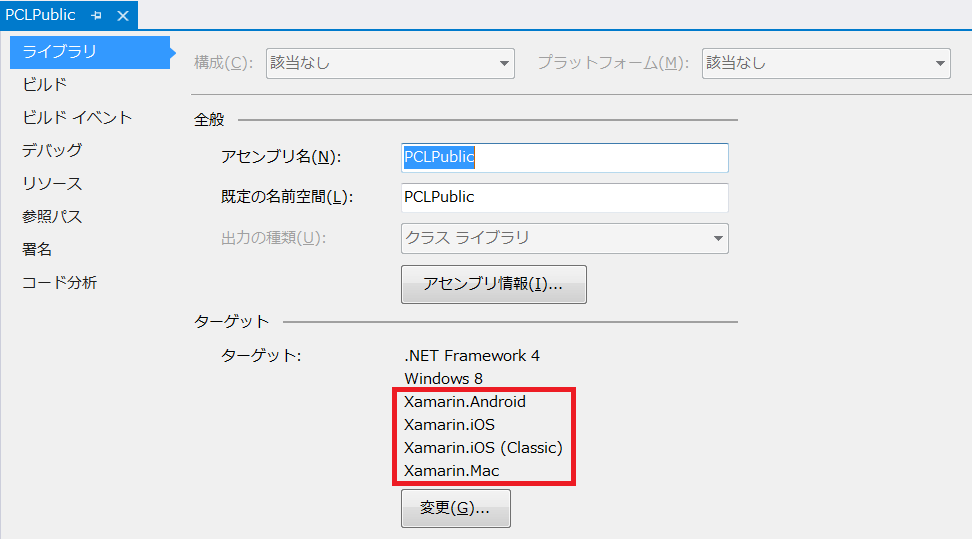Switch to the コード分析 page
Viewport: 972px width, 539px height.
tap(60, 283)
